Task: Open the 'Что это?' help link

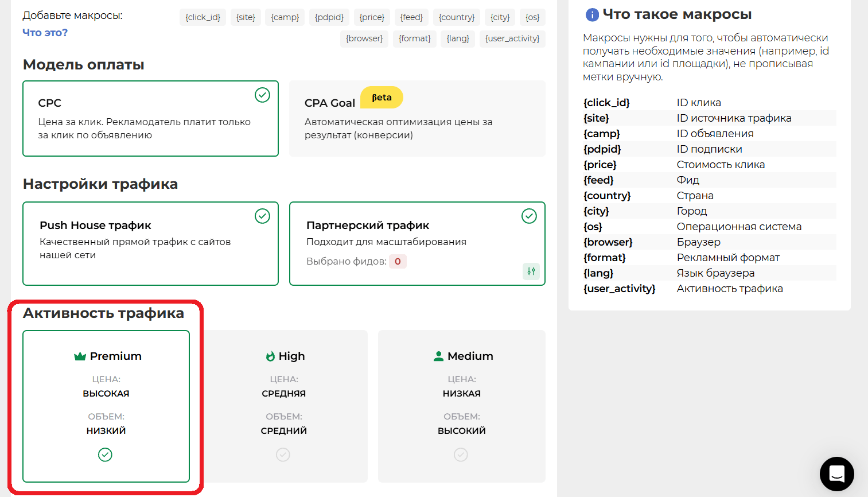Action: coord(45,33)
